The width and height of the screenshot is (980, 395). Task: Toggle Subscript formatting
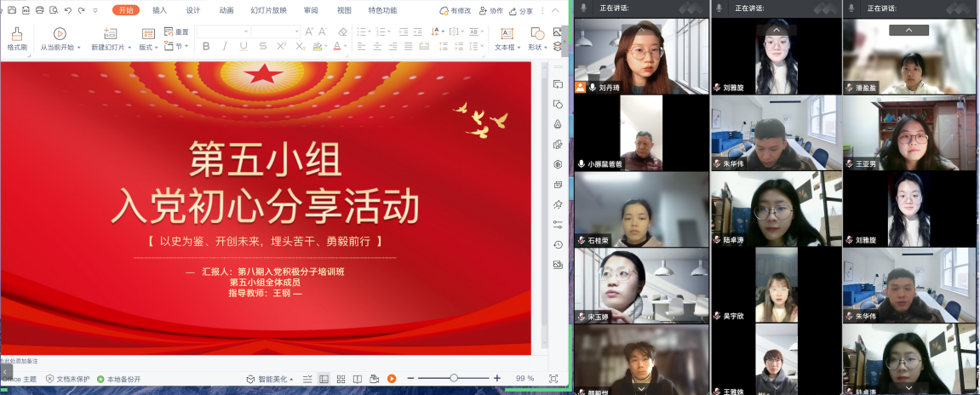click(301, 46)
